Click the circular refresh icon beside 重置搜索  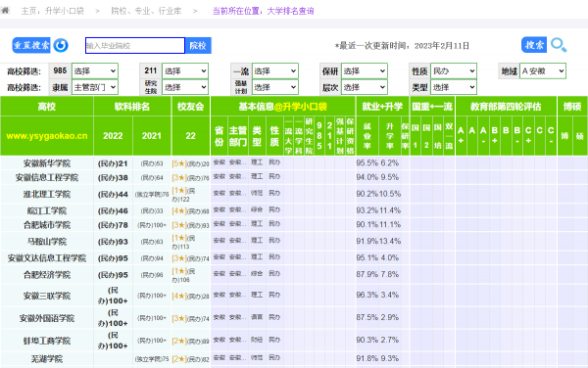click(61, 45)
